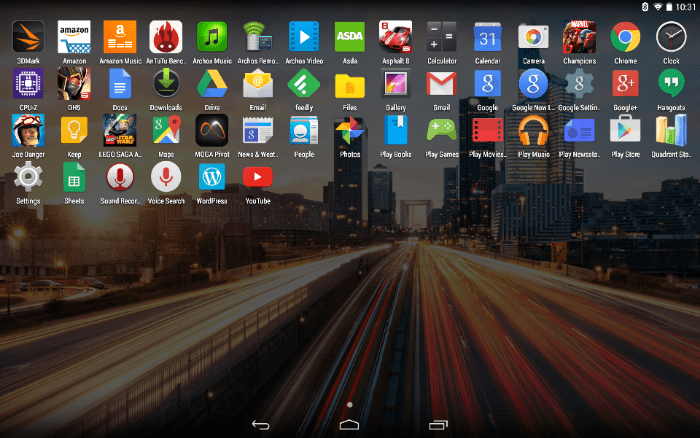This screenshot has height=438, width=700.
Task: Open Marvel Champions game
Action: click(579, 37)
